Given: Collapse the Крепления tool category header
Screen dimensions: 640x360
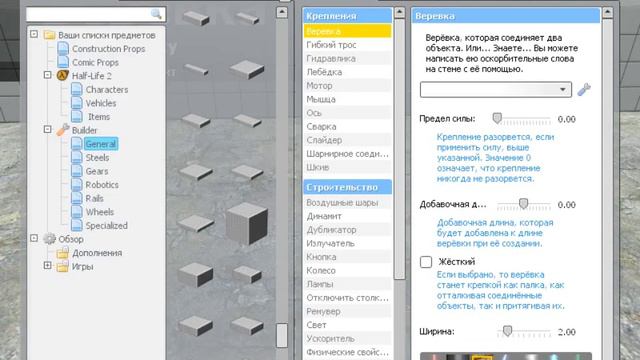Looking at the screenshot, I should coord(347,16).
